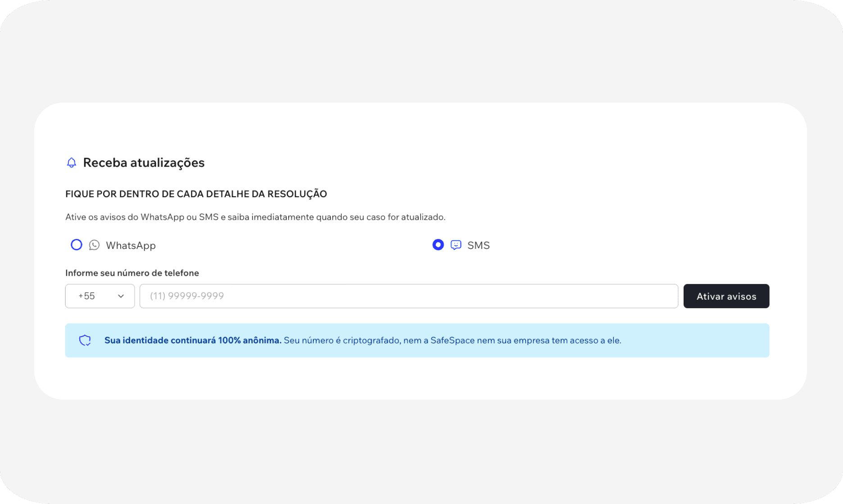
Task: Click the SMS option label
Action: [x=478, y=245]
